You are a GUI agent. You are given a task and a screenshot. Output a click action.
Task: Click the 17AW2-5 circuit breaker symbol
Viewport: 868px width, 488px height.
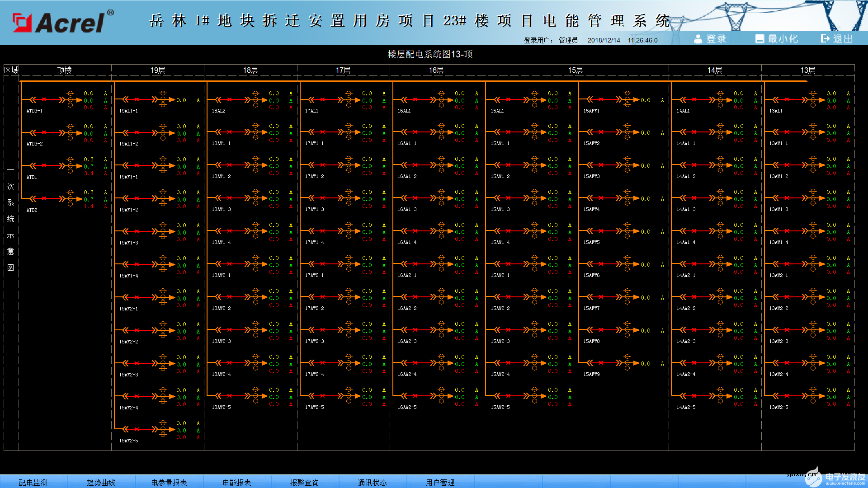click(x=322, y=396)
